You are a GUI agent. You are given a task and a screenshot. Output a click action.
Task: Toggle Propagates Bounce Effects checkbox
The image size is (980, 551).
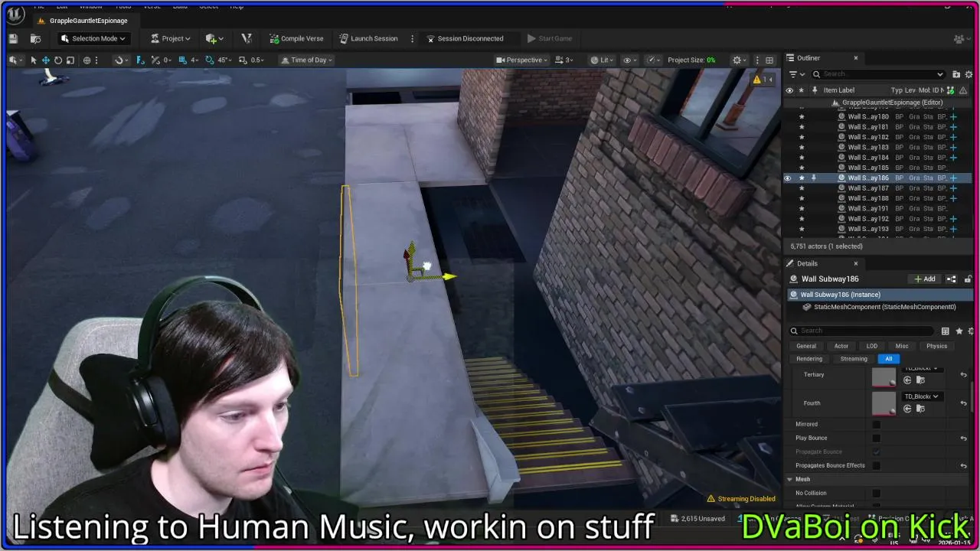877,465
